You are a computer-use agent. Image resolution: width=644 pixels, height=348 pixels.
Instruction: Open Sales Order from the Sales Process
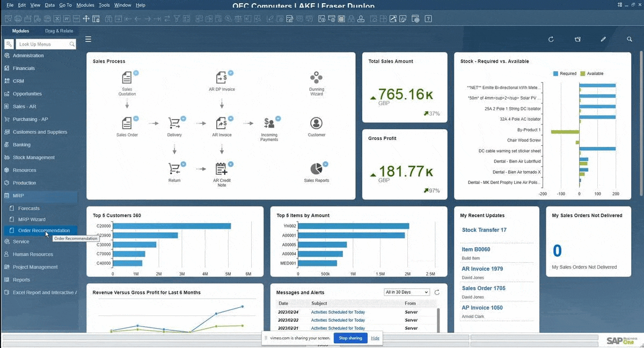127,123
